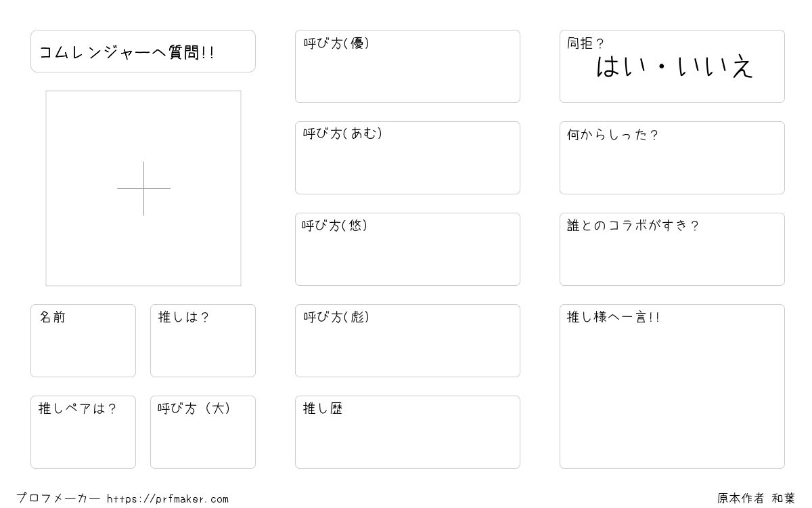Click the 原本作者 和葉 credit text
The height and width of the screenshot is (508, 812).
pyautogui.click(x=757, y=499)
